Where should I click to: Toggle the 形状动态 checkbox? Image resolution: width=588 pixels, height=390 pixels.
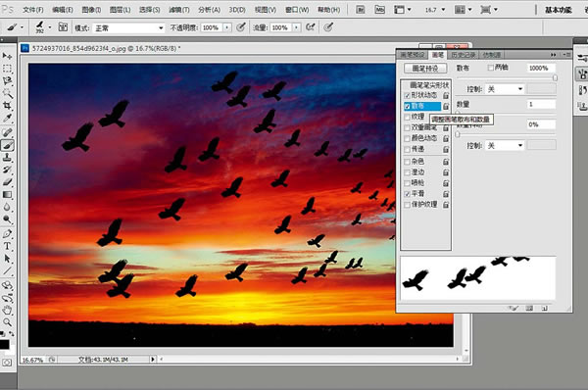(408, 96)
